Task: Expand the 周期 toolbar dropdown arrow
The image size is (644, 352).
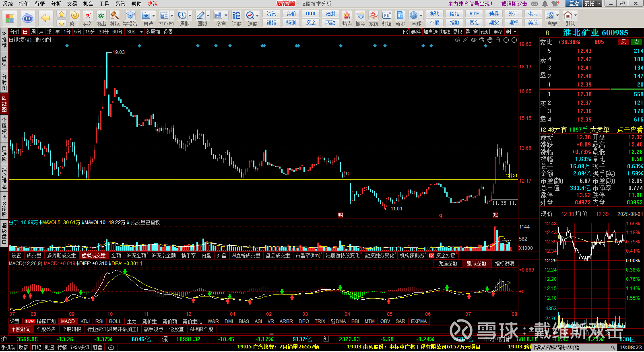Action: 190,15
